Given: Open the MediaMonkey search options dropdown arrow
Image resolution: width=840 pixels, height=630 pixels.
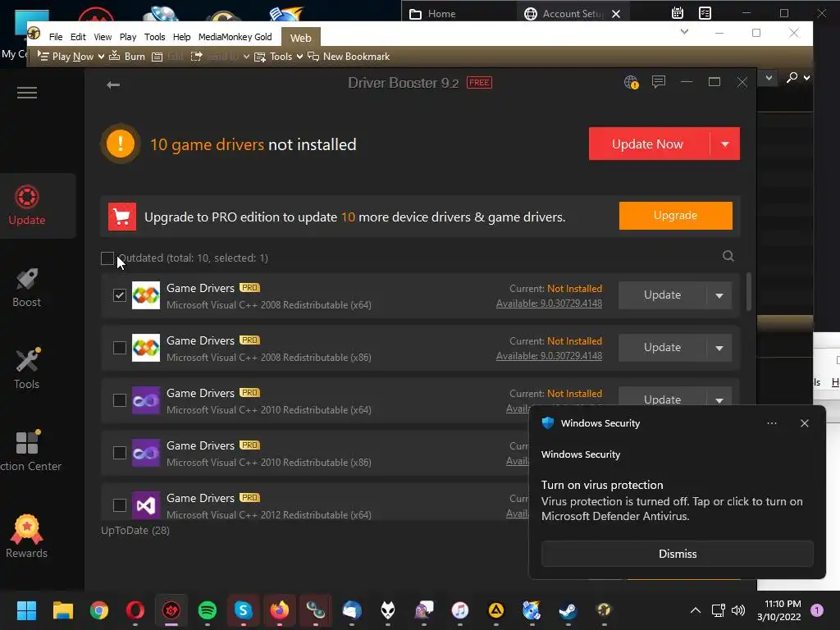Looking at the screenshot, I should pos(807,78).
